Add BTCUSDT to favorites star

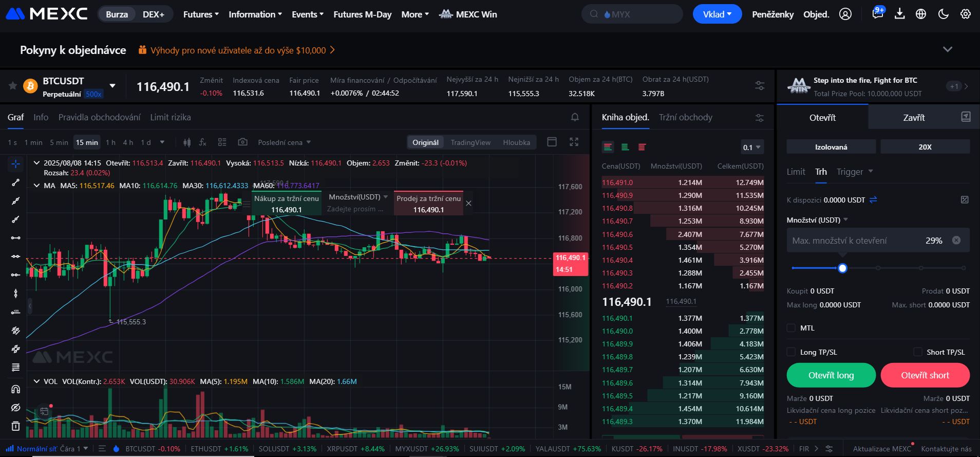(x=13, y=86)
